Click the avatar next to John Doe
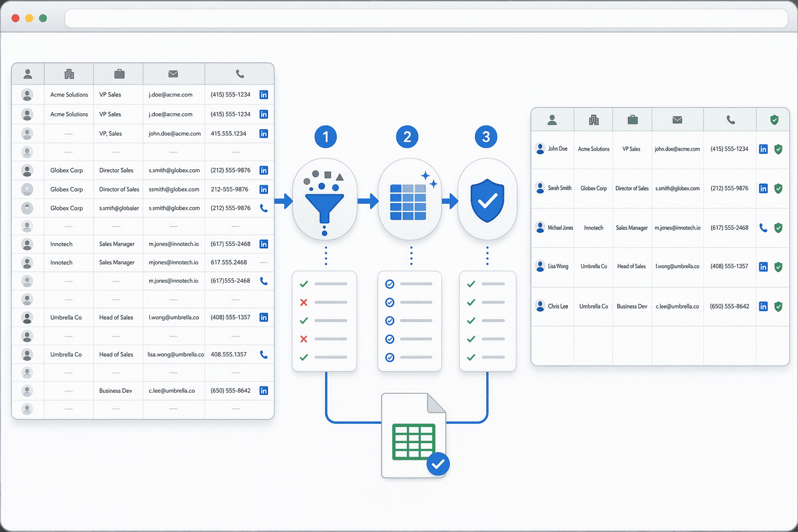The image size is (798, 532). [540, 149]
